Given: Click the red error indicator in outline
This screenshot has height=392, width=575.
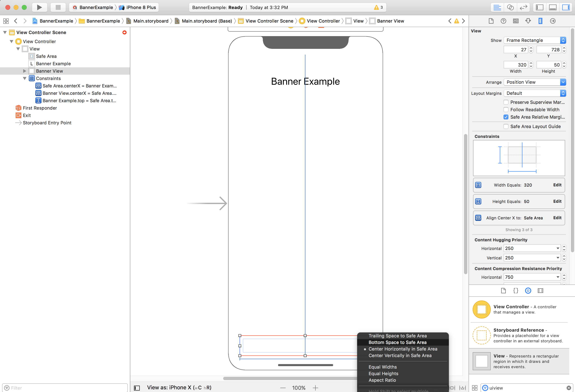Looking at the screenshot, I should tap(125, 32).
